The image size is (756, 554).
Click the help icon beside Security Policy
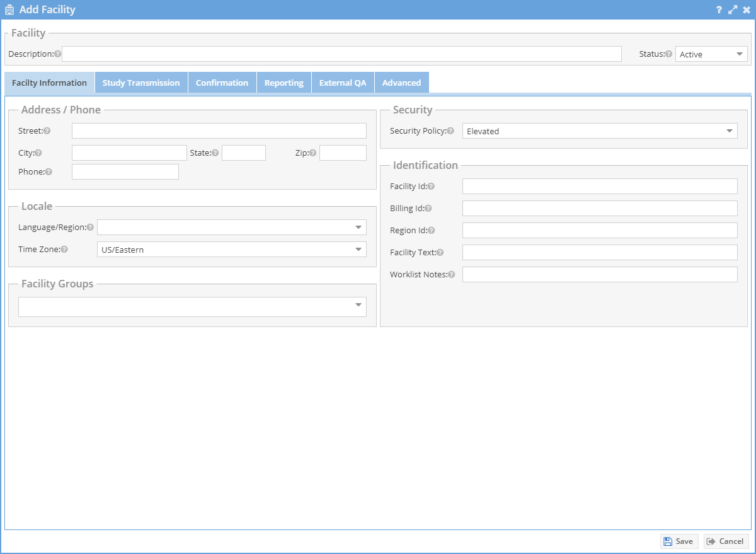[450, 131]
